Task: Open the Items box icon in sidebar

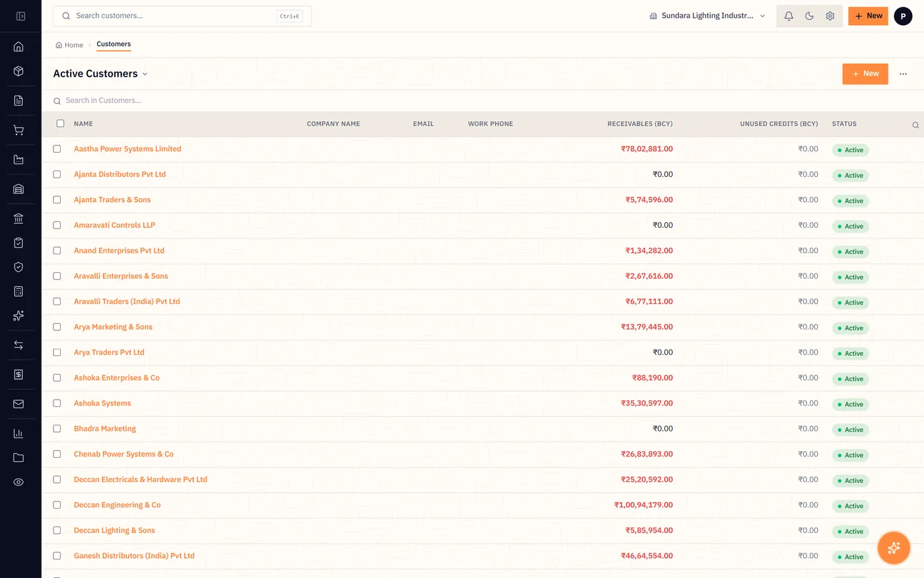Action: coord(18,71)
